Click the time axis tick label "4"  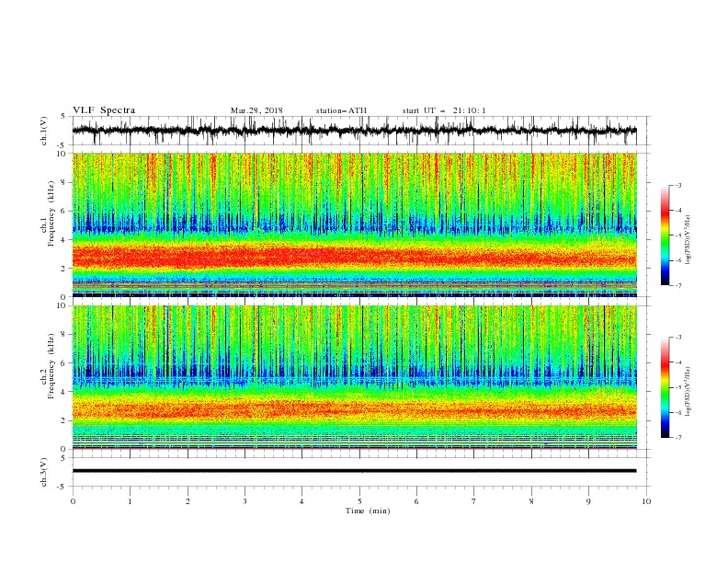pos(302,501)
